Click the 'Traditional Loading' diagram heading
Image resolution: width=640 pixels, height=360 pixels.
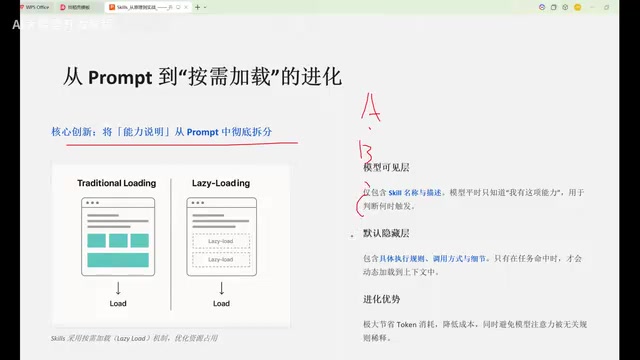(117, 183)
